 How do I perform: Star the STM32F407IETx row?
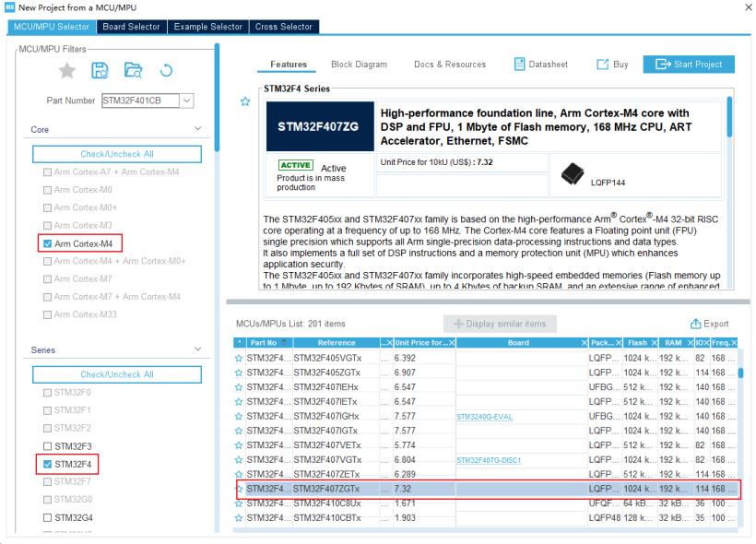[x=239, y=401]
